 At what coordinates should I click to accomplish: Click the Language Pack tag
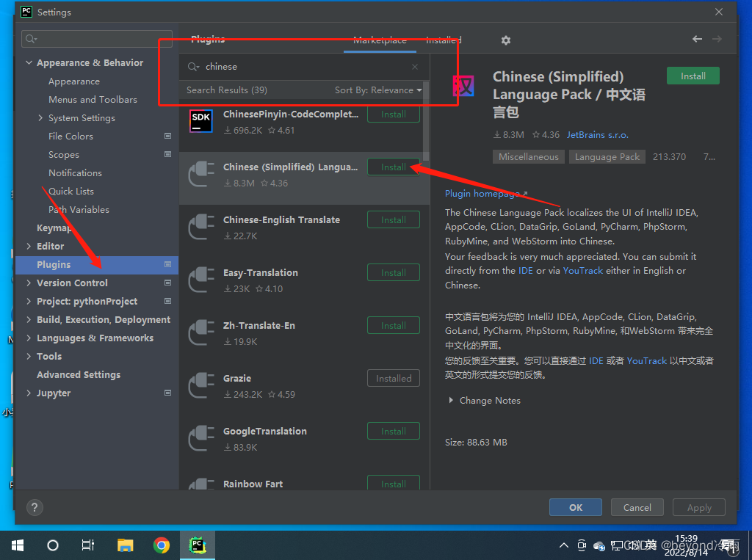tap(607, 157)
